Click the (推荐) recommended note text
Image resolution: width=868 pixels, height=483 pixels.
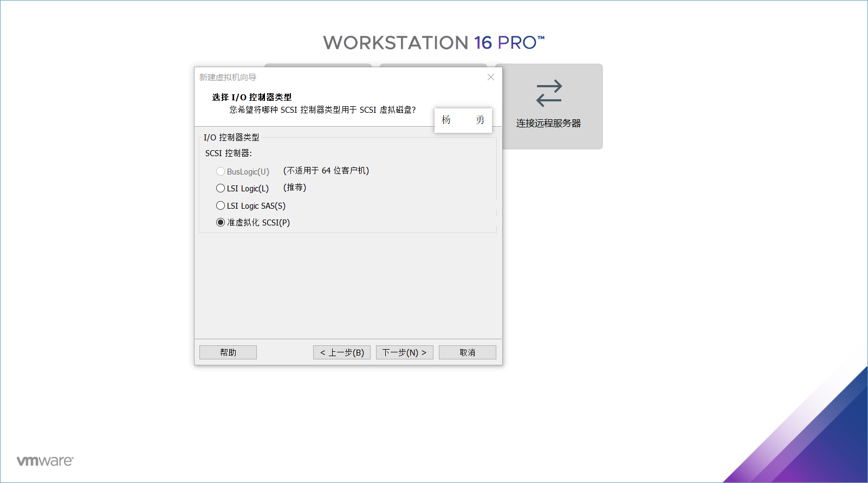[295, 188]
